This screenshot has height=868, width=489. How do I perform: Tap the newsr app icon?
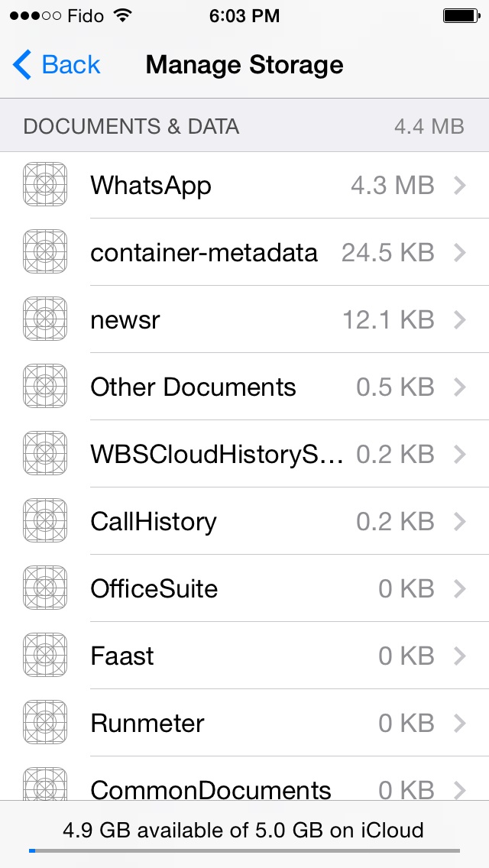(45, 319)
